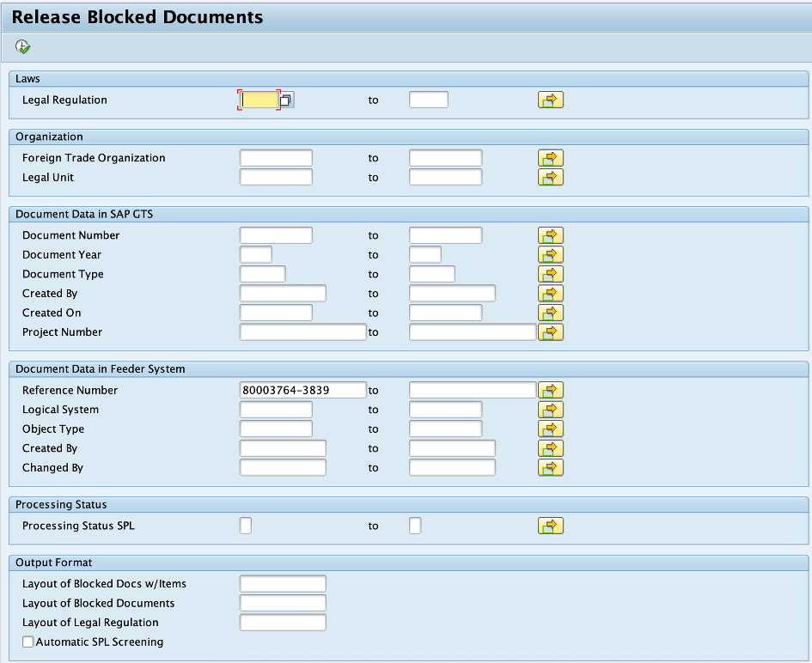Click Foreign Trade Organization 'to' field
The height and width of the screenshot is (663, 812).
pos(445,158)
